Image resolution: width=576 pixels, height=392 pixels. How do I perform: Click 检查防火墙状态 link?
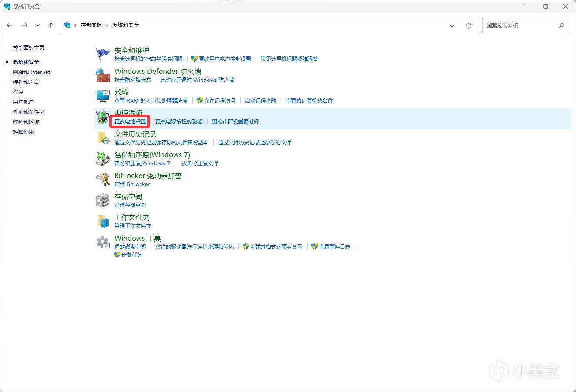133,80
